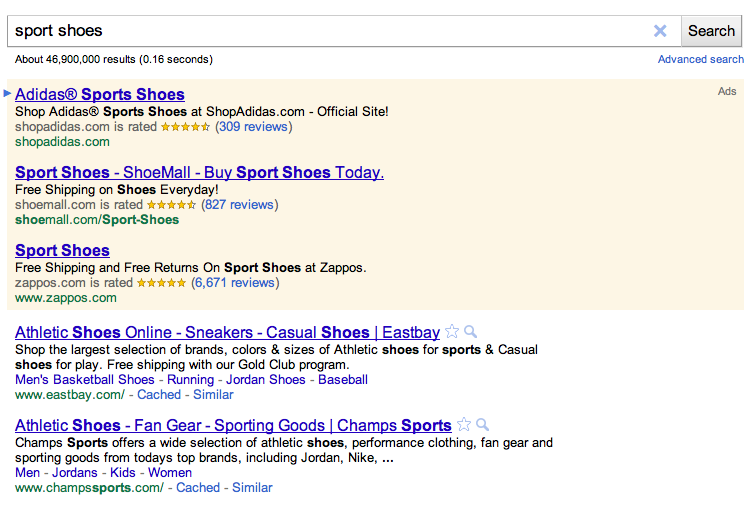Click the Search button
750x506 pixels.
click(711, 31)
